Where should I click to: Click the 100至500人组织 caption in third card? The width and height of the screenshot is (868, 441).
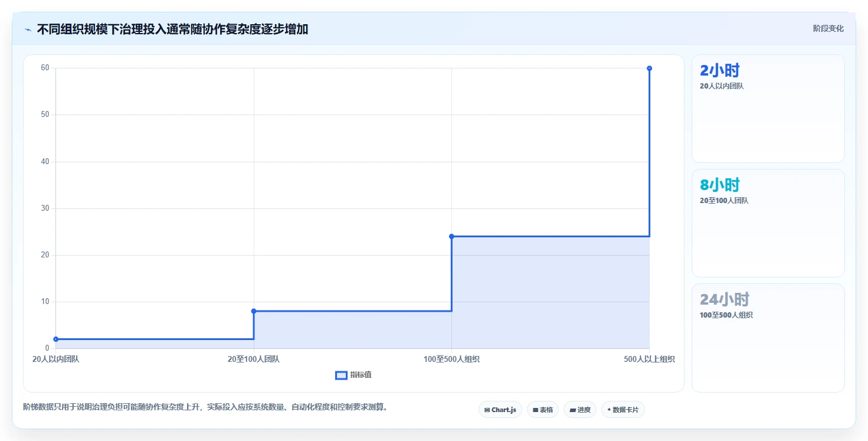pyautogui.click(x=726, y=315)
